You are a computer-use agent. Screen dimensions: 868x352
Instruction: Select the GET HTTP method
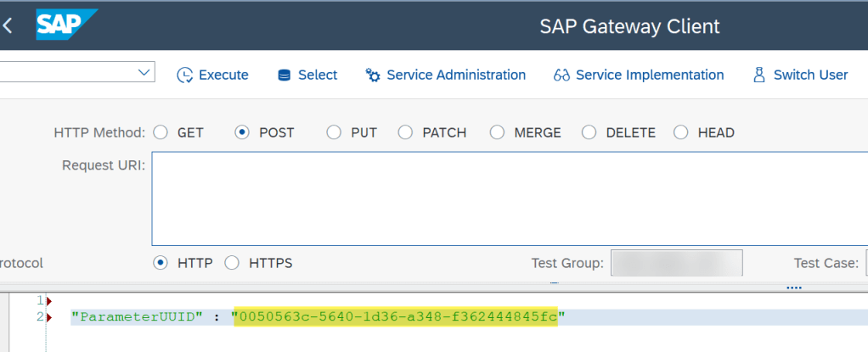(x=161, y=132)
